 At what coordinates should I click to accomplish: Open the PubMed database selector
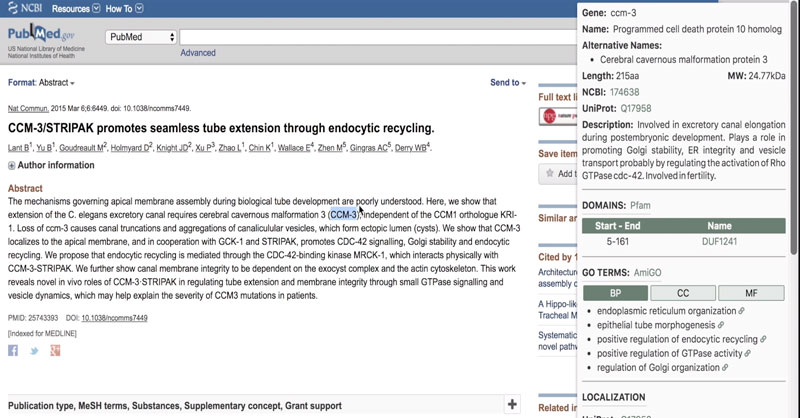pyautogui.click(x=141, y=37)
